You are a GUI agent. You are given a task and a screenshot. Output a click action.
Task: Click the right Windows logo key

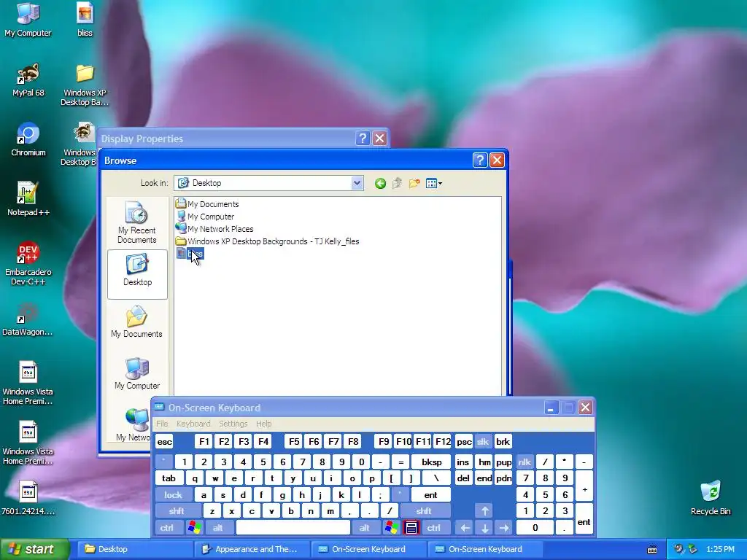(392, 528)
